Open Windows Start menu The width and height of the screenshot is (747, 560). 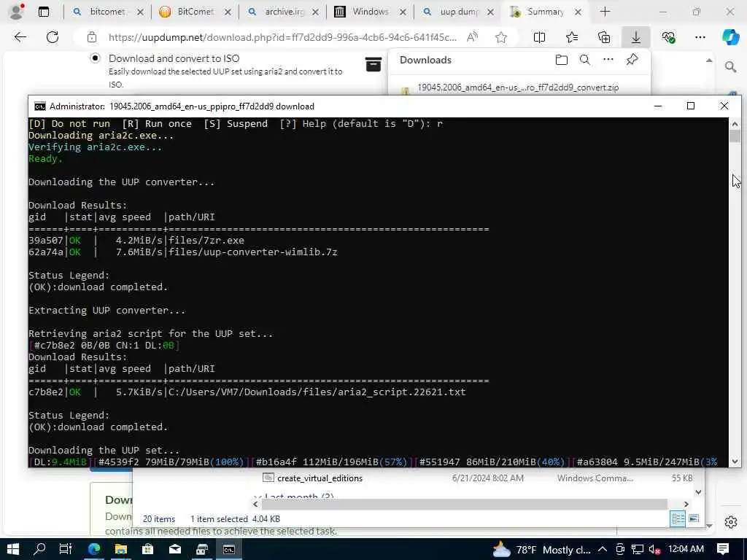pyautogui.click(x=13, y=550)
